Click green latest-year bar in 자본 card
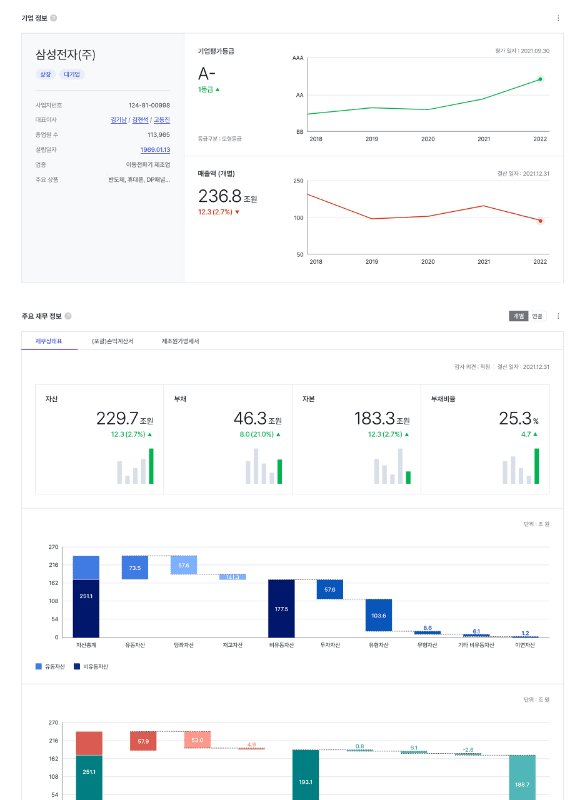Viewport: 585px width, 800px height. pyautogui.click(x=408, y=477)
